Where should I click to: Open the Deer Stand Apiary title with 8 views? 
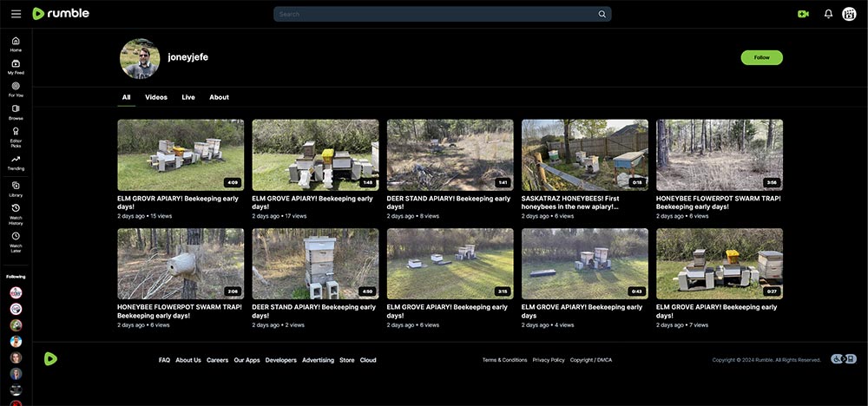(449, 202)
